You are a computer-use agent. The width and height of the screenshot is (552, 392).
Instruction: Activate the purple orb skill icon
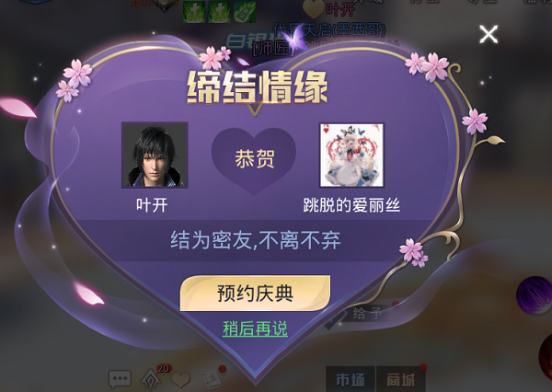coord(534,294)
